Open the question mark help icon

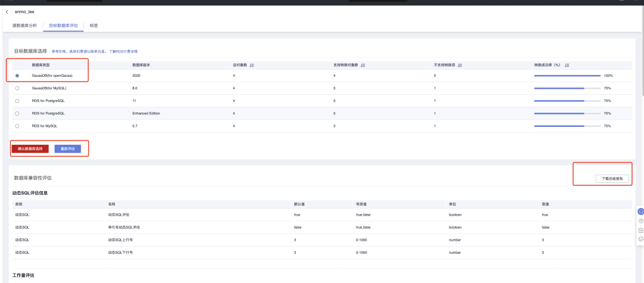tap(640, 221)
